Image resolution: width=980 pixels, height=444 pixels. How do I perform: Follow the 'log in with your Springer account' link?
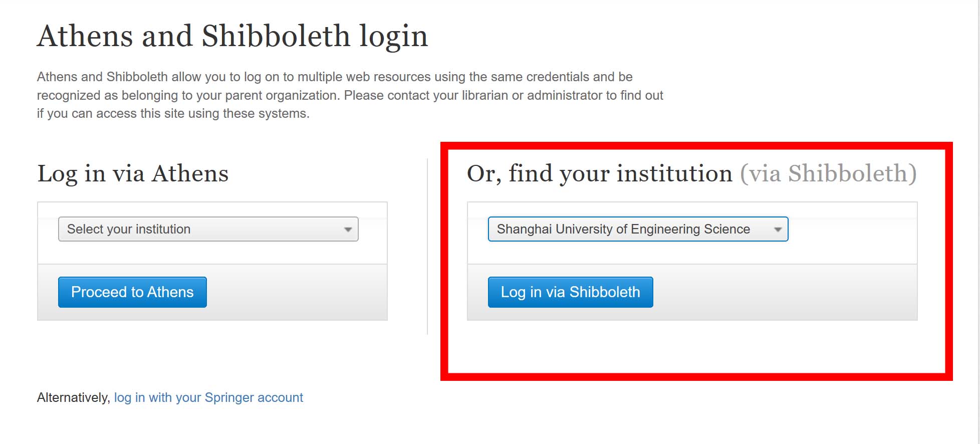tap(208, 397)
